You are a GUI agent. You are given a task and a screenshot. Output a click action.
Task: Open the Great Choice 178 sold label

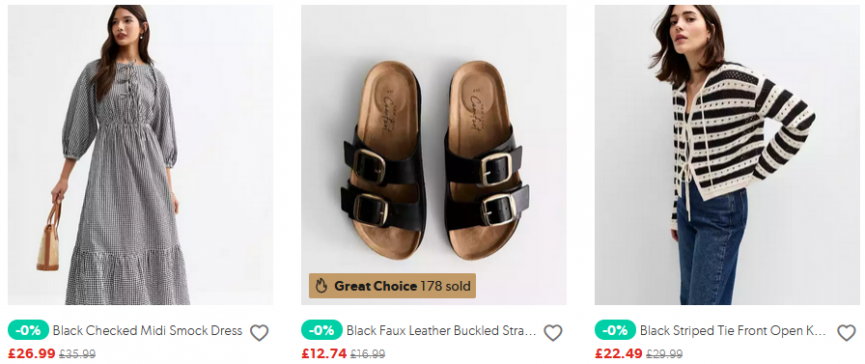tap(392, 286)
